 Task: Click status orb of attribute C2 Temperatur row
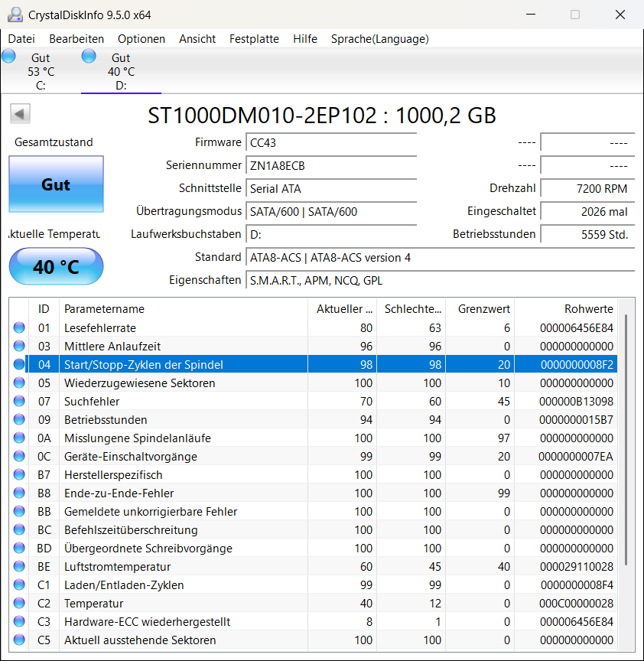[x=19, y=604]
